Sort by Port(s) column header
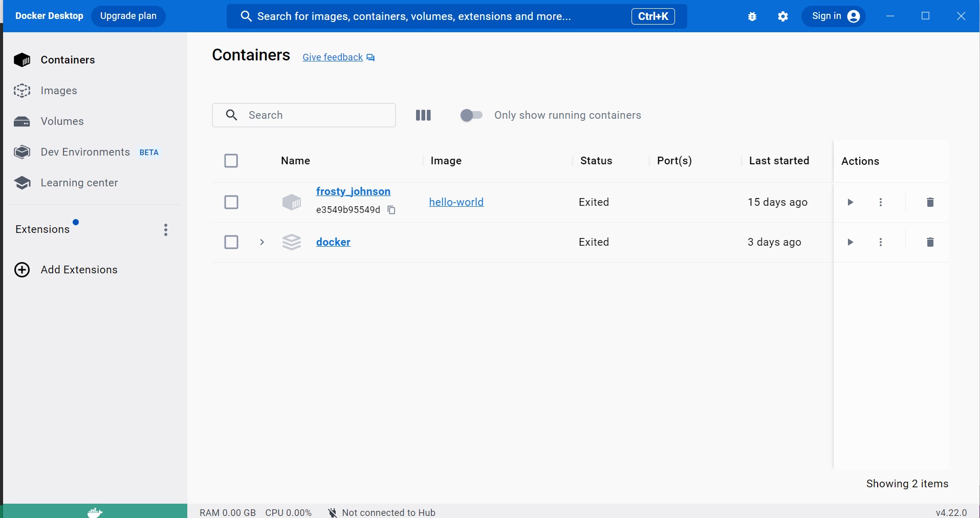The height and width of the screenshot is (518, 980). [x=674, y=161]
